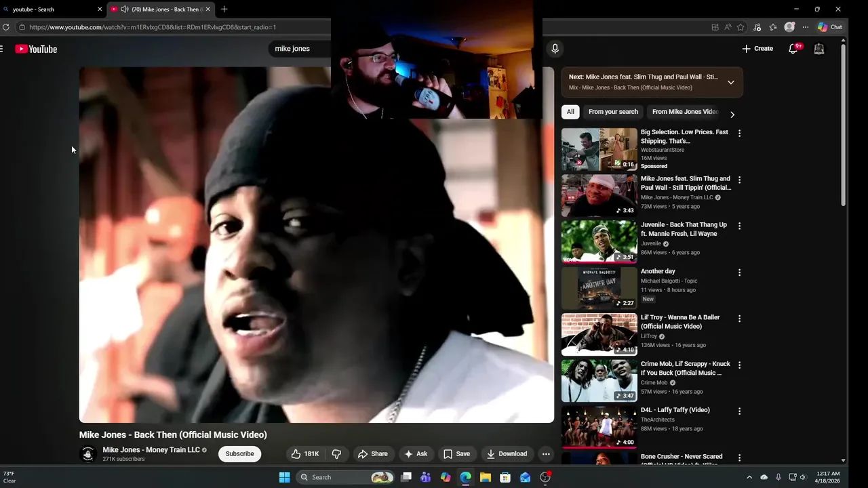Open options menu for Laffy Taffy video
Screen dimensions: 868x488
tap(739, 411)
